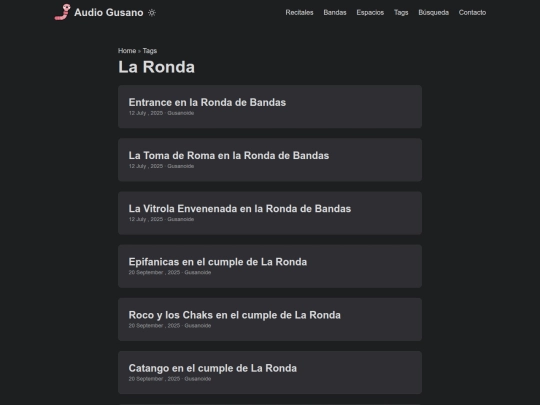Viewport: 540px width, 405px height.
Task: Click the Tags breadcrumb link
Action: [x=150, y=51]
